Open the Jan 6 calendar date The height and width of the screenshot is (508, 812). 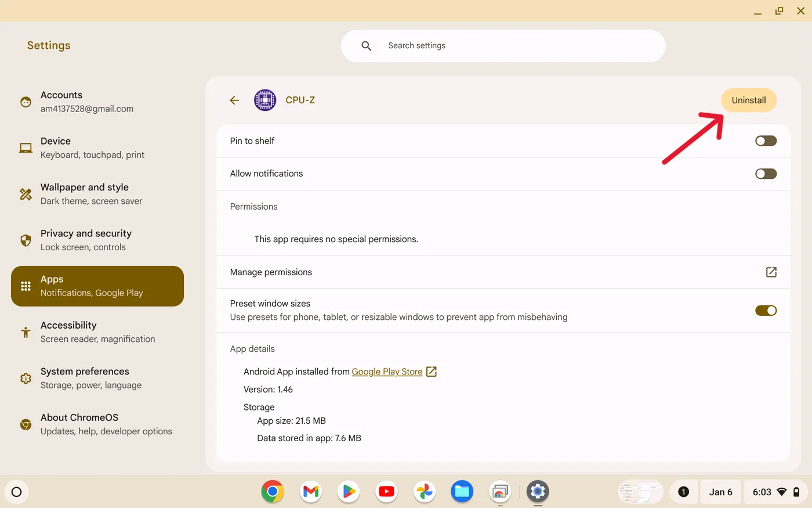[x=720, y=492]
